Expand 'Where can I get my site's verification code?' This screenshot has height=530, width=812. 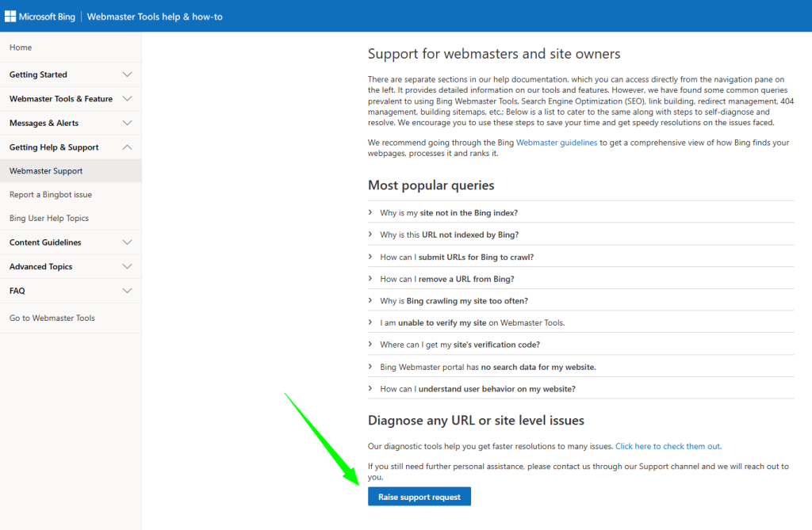[460, 345]
